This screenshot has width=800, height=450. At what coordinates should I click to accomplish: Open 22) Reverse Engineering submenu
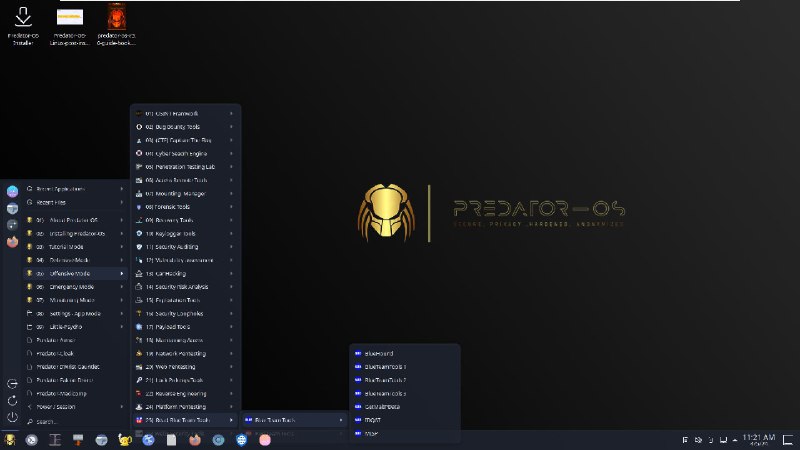185,393
